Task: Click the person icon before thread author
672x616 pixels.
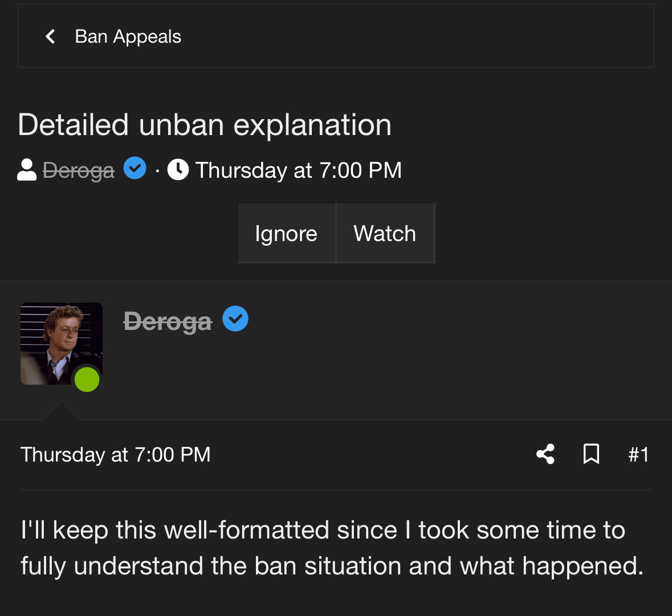Action: pos(27,170)
